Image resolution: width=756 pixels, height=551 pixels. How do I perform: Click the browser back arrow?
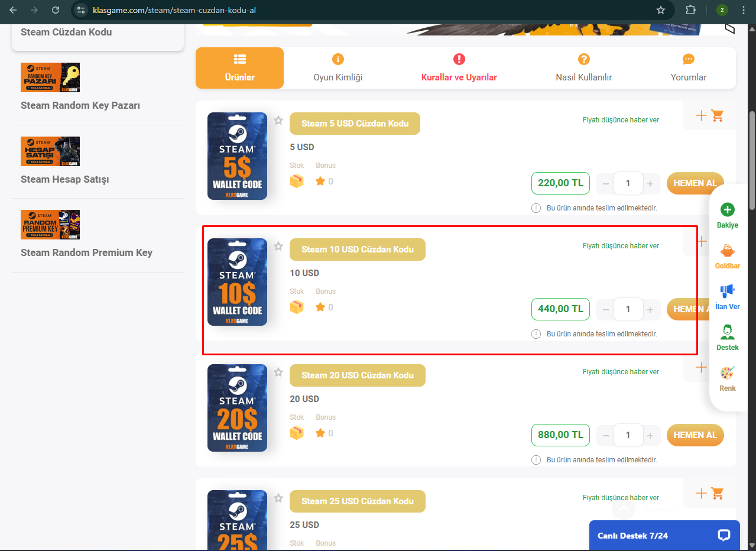(x=13, y=10)
